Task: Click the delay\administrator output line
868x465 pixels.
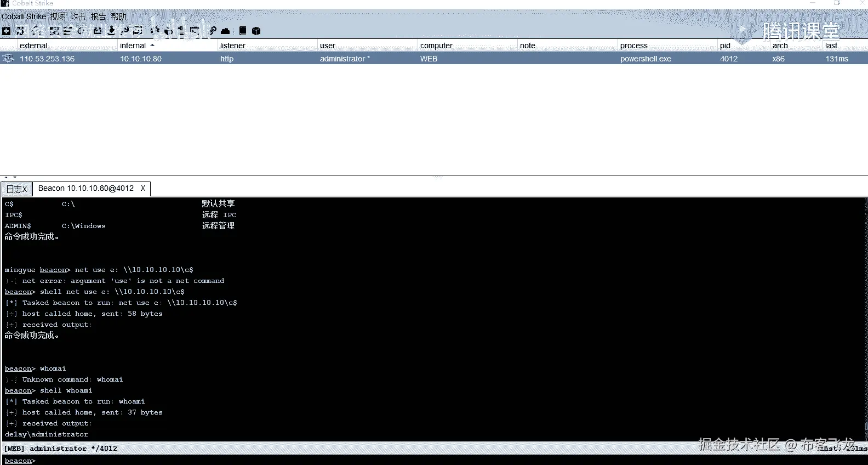Action: coord(47,434)
